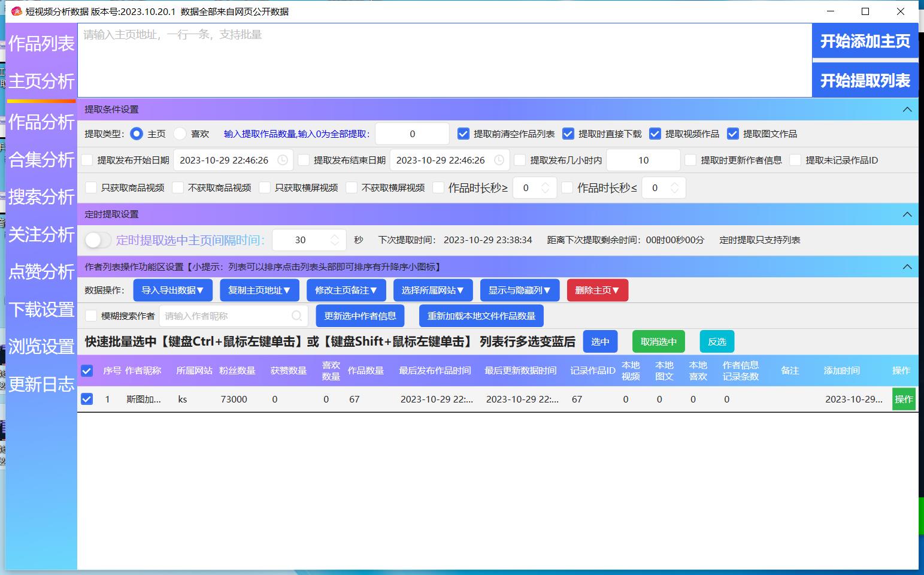Select the 喜欢 radio button
The width and height of the screenshot is (924, 575).
pos(180,134)
